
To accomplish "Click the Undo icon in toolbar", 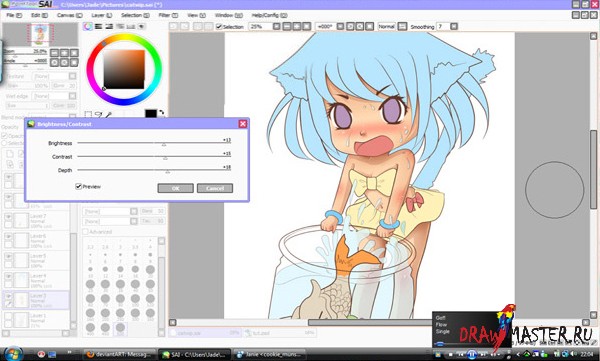I will [174, 26].
